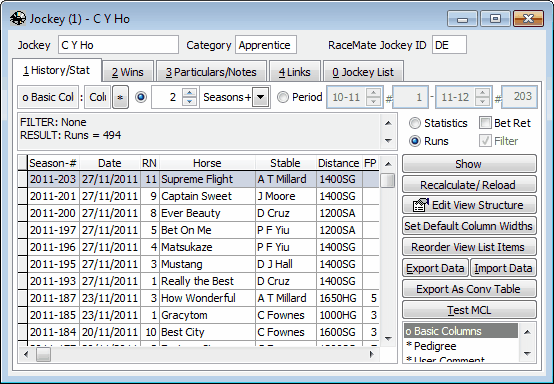Click Reorder View List Items

pyautogui.click(x=469, y=247)
